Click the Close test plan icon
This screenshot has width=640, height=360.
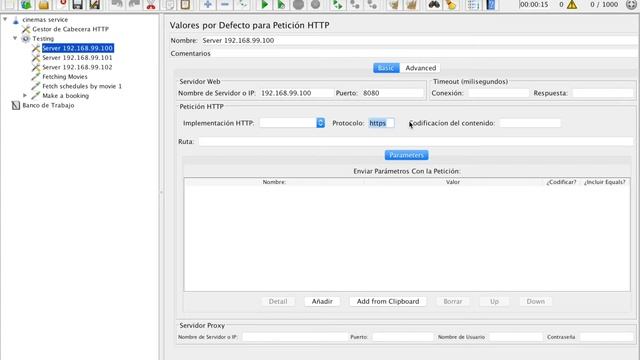(61, 4)
